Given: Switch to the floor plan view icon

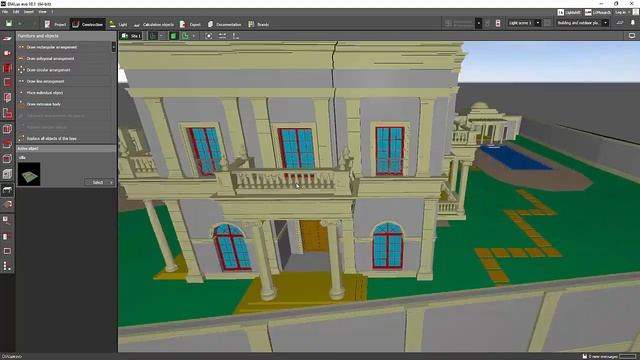Looking at the screenshot, I should [153, 36].
